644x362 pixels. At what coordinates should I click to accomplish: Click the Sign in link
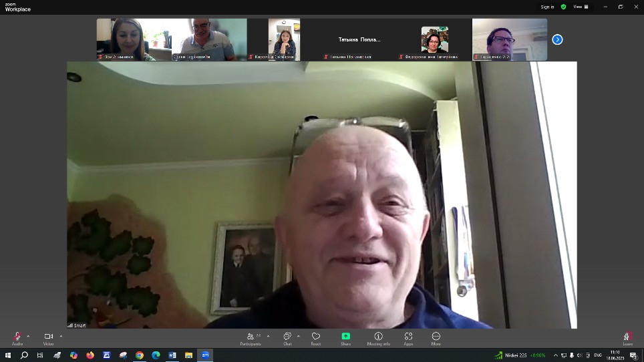(x=547, y=7)
